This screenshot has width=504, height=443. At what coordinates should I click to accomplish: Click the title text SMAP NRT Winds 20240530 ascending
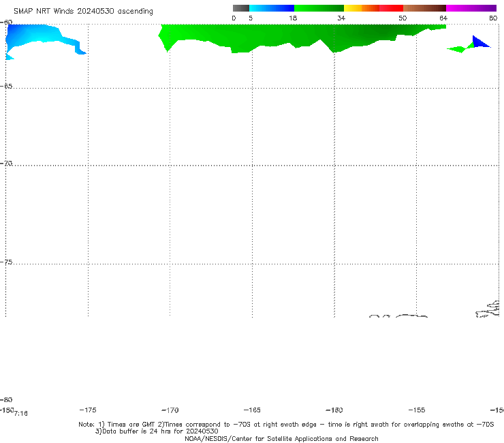click(x=83, y=12)
